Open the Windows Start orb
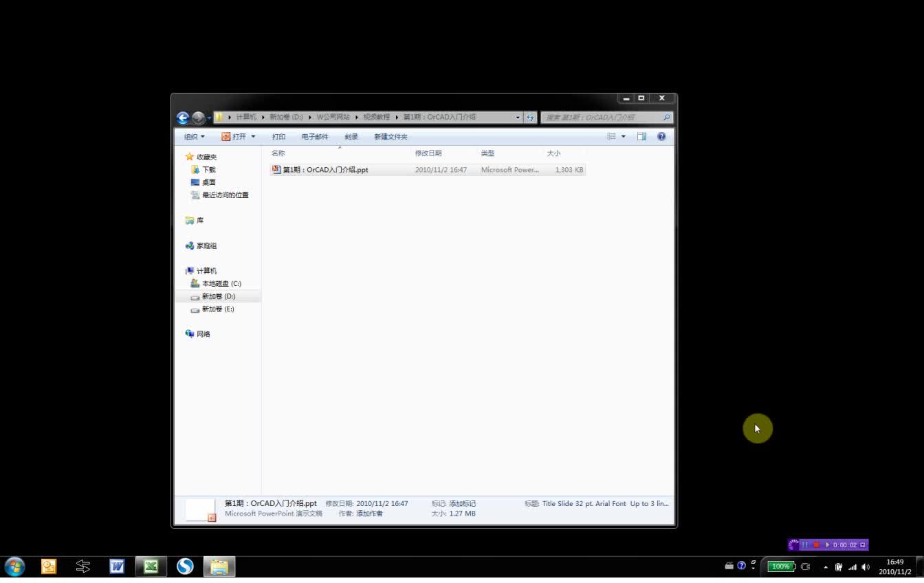The image size is (924, 583). (x=14, y=566)
